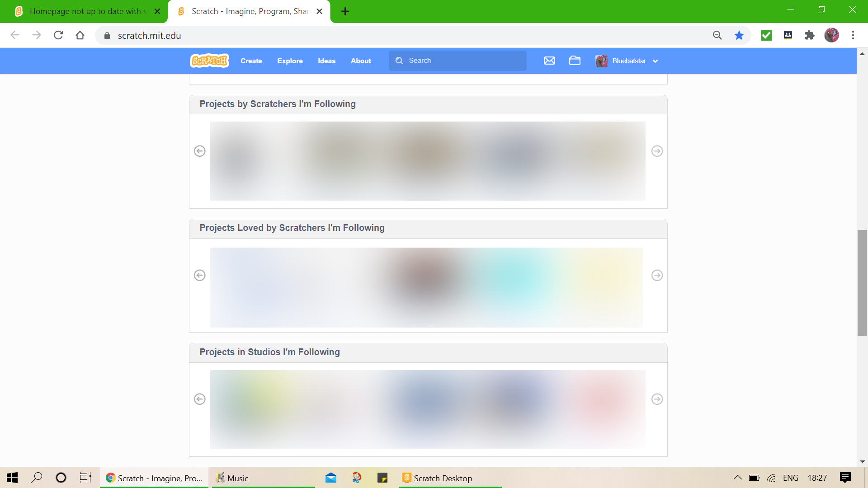Open Chrome three-dot menu
868x488 pixels.
tap(853, 35)
